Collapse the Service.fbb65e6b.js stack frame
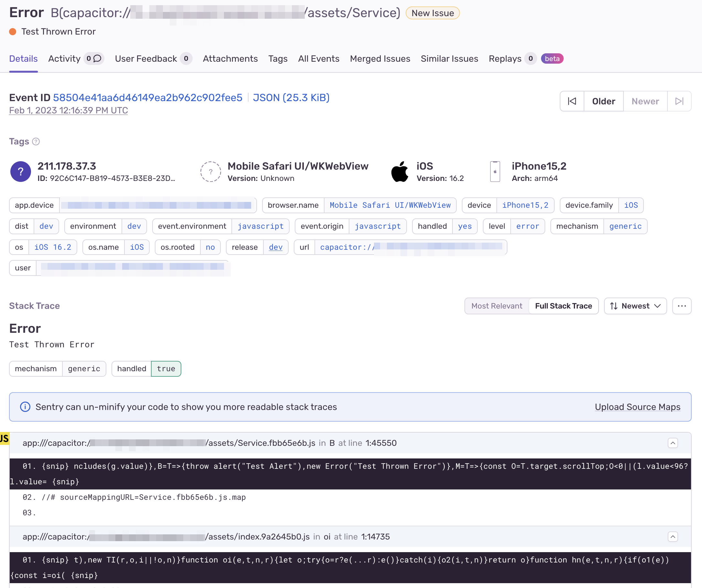The image size is (702, 588). [x=673, y=443]
